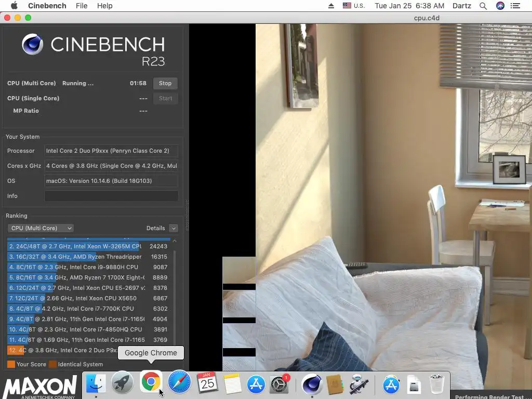Click the eject icon in menu bar
This screenshot has width=532, height=399.
tap(331, 6)
